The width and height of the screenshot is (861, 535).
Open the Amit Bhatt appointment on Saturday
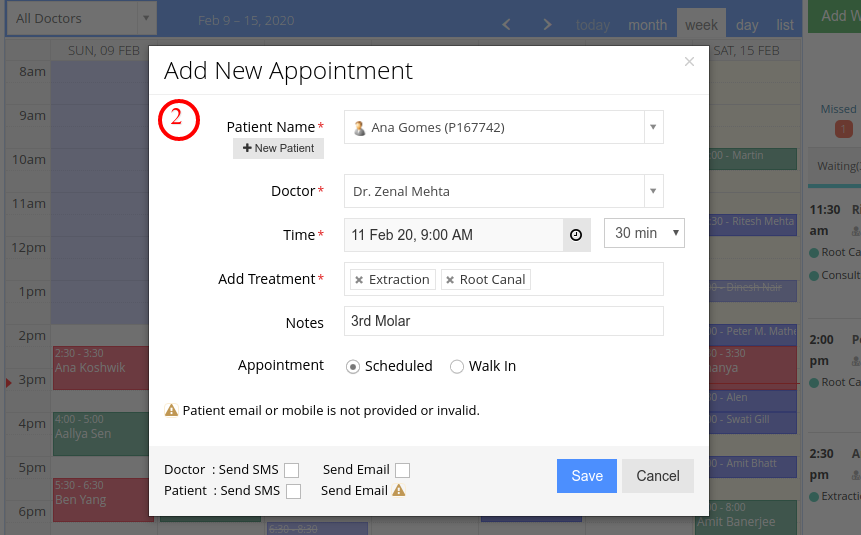tap(753, 466)
